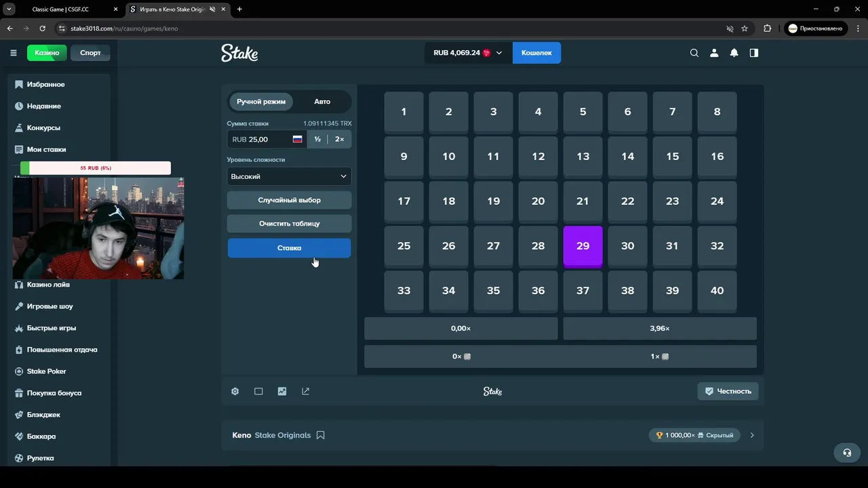Switch to Classic Game CSGF.CC tab
Screen dimensions: 868x488
[62, 9]
